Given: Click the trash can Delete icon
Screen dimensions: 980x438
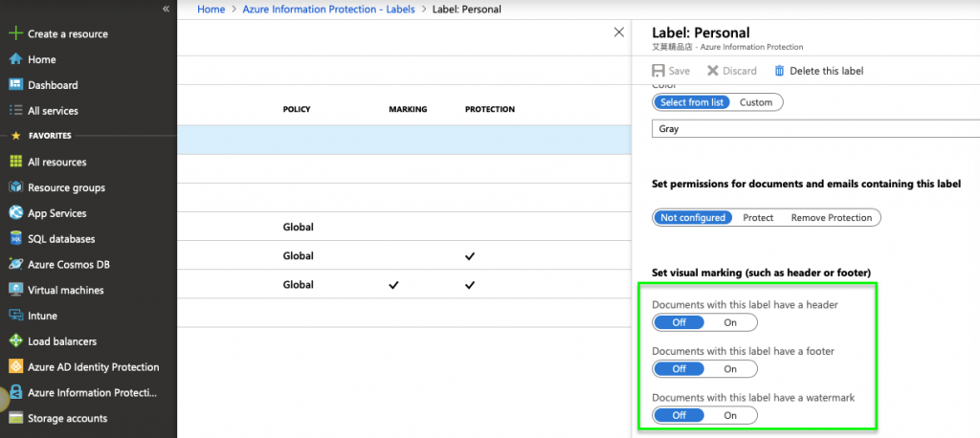Looking at the screenshot, I should pos(779,71).
